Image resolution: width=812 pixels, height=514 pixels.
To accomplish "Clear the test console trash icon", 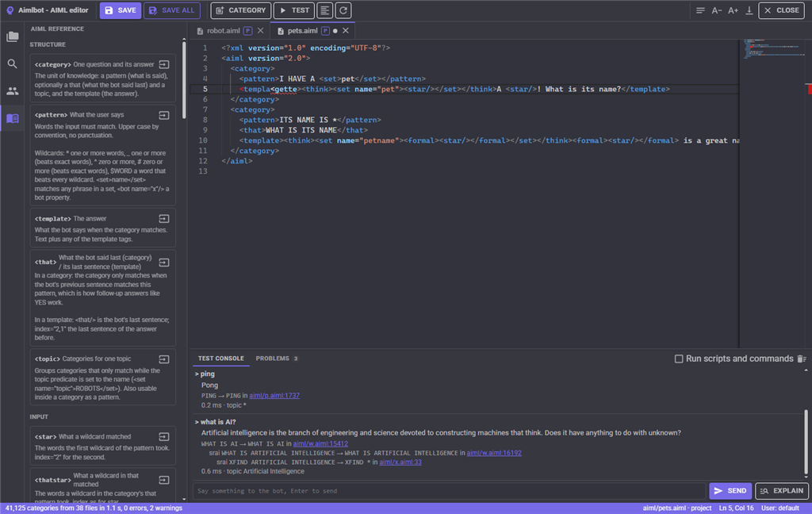I will [802, 359].
